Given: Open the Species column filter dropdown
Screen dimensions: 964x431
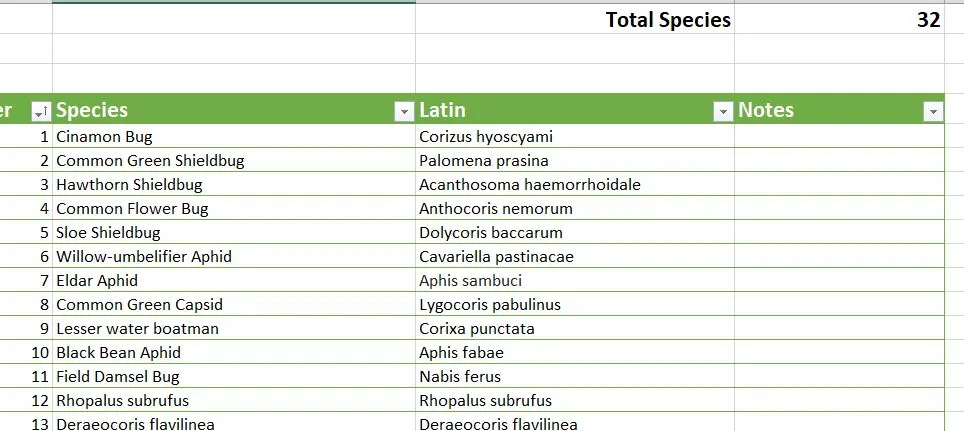Looking at the screenshot, I should [405, 111].
